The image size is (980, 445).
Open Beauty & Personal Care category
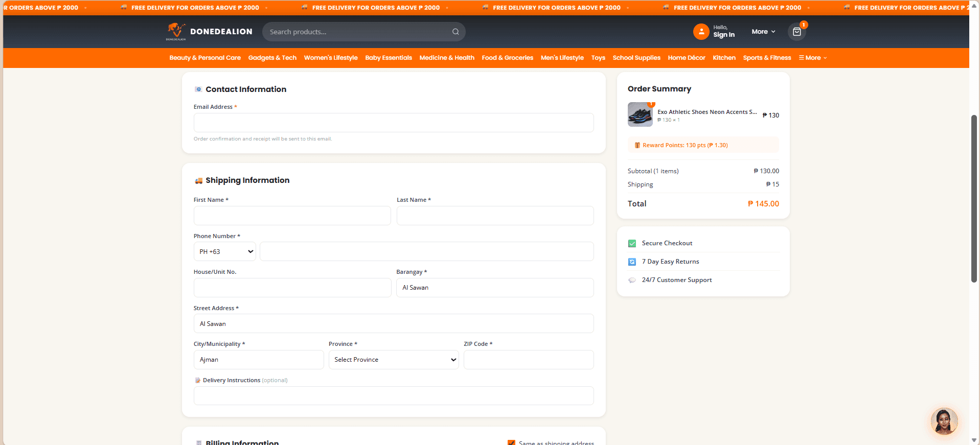205,58
